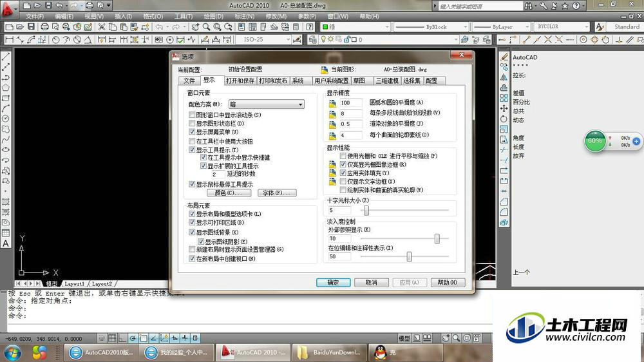Screen dimensions: 644x362
Task: Toggle Grid display in status bar
Action: (111, 338)
